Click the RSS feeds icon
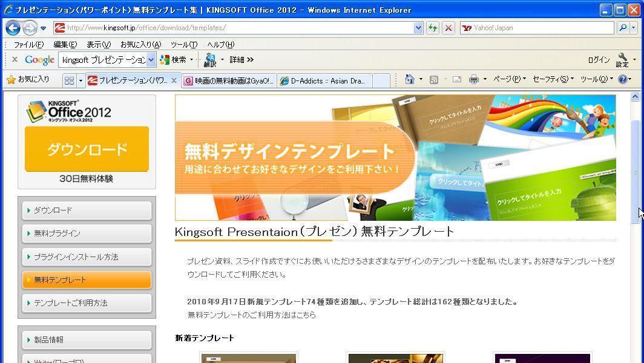The image size is (644, 363). 434,80
